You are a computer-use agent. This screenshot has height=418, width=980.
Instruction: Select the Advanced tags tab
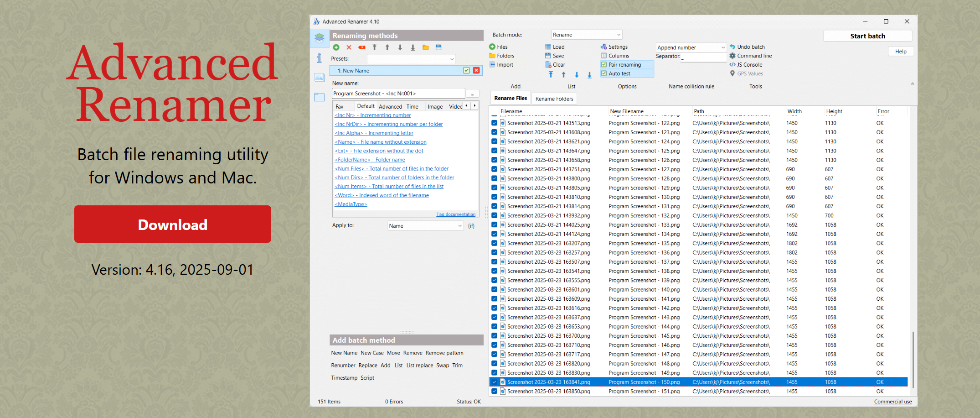[x=390, y=107]
